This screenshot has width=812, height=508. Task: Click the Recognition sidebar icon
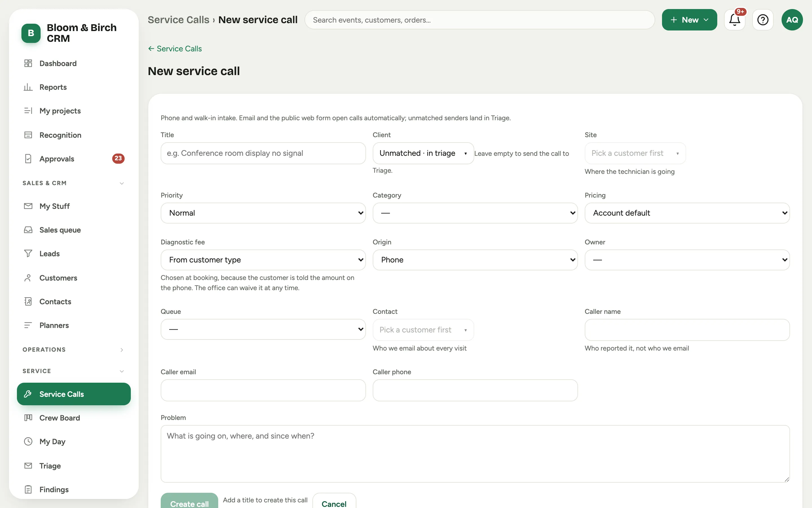28,135
